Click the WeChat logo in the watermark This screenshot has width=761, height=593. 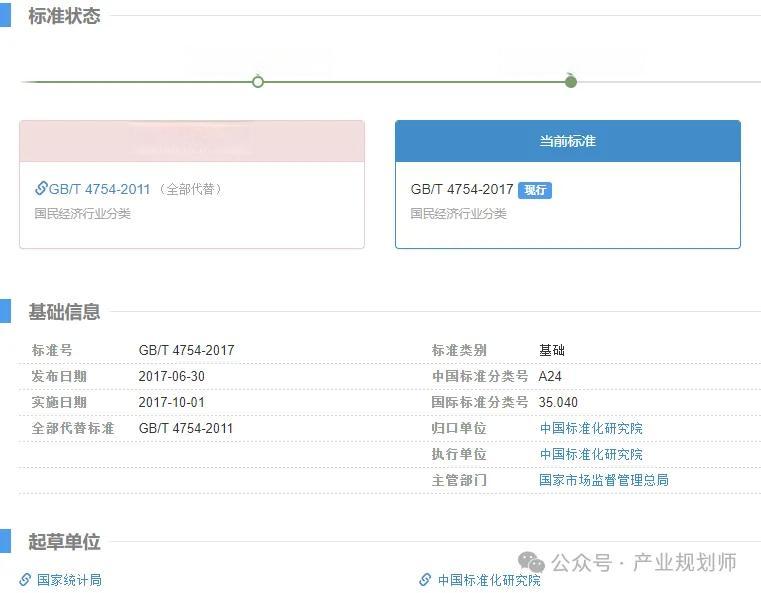(x=530, y=563)
